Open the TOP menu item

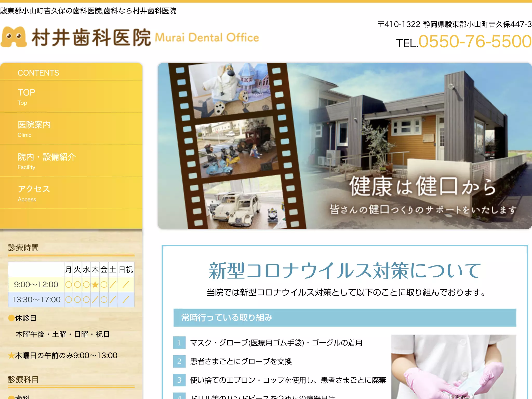point(71,96)
